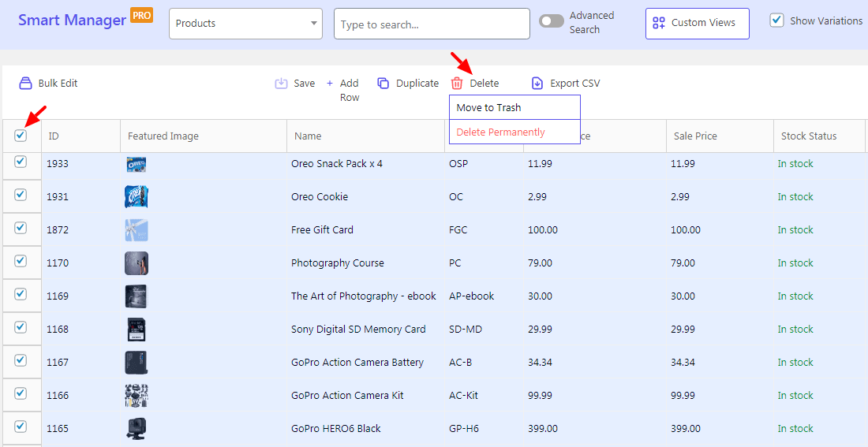Click the Type to search field
868x447 pixels.
(432, 24)
